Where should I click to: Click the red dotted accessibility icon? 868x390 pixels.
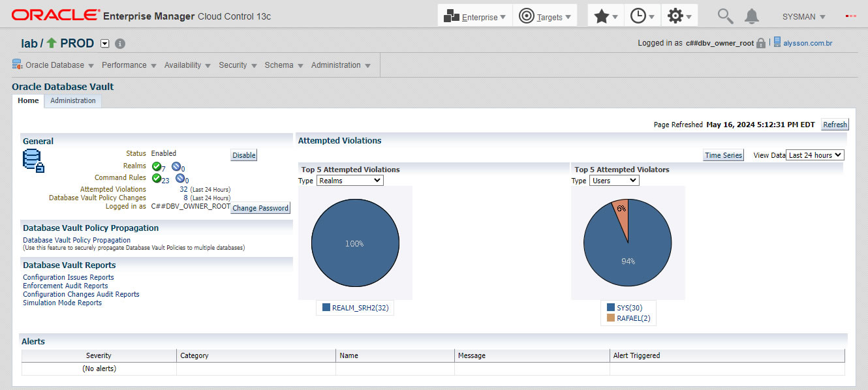(x=850, y=16)
